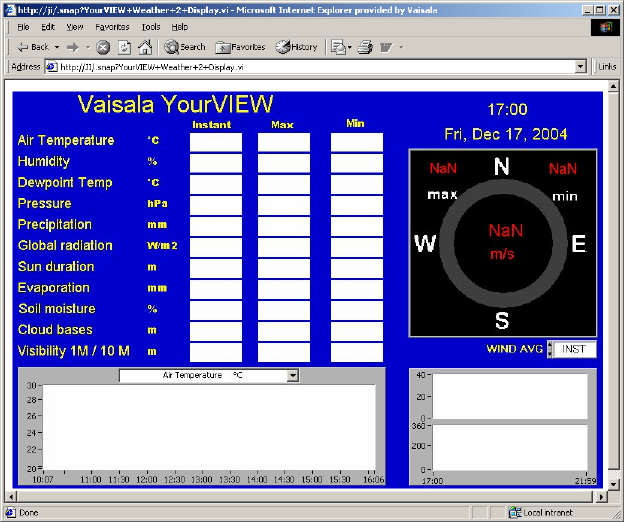624x522 pixels.
Task: Open Edit button dropdown arrow
Action: (x=402, y=47)
